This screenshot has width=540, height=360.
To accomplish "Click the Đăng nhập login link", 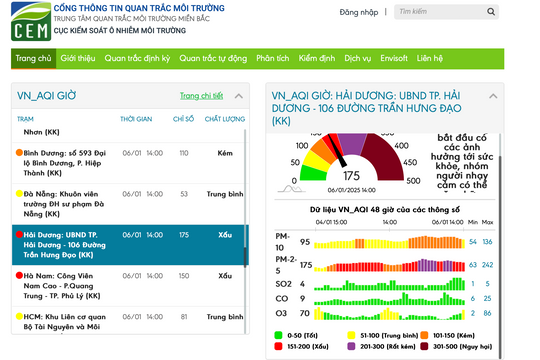I will pyautogui.click(x=359, y=12).
